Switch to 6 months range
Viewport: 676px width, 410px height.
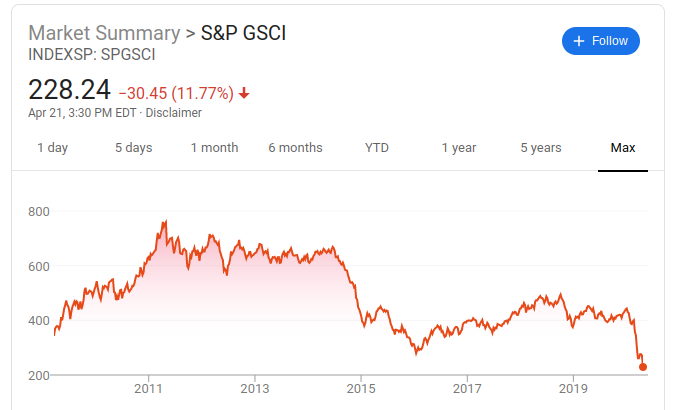coord(295,148)
